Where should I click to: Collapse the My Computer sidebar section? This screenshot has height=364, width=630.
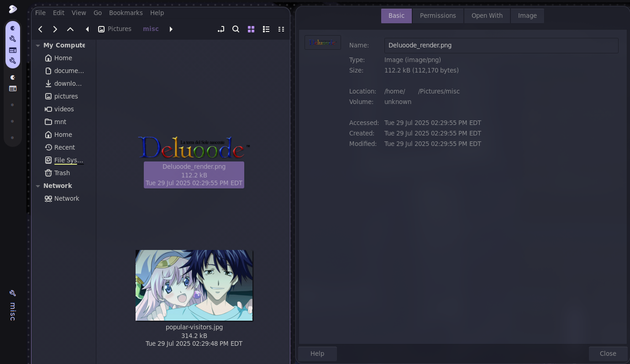pos(38,46)
